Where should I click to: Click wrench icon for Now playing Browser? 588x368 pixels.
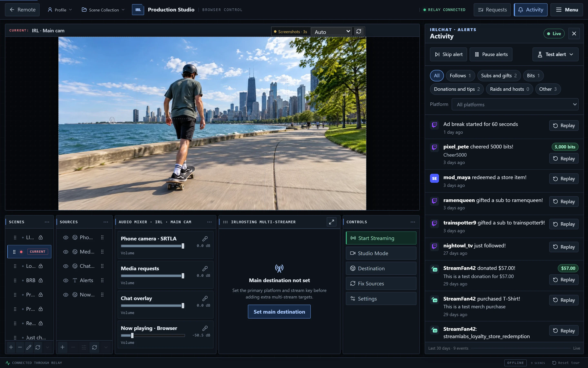[x=205, y=328]
